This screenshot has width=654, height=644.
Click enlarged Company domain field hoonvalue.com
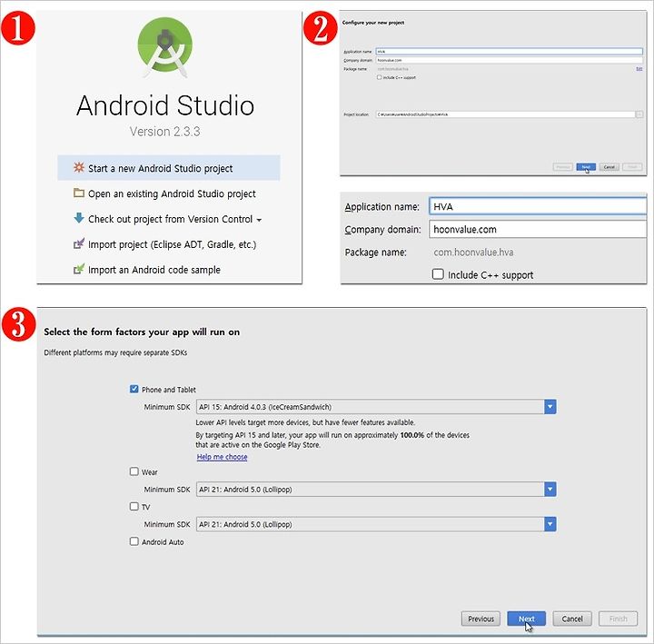(538, 230)
